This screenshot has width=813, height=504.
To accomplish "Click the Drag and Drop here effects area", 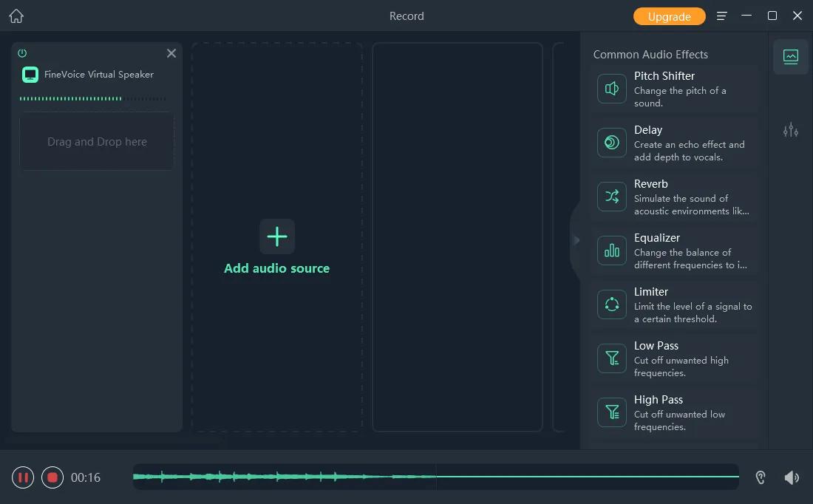I will pos(97,142).
